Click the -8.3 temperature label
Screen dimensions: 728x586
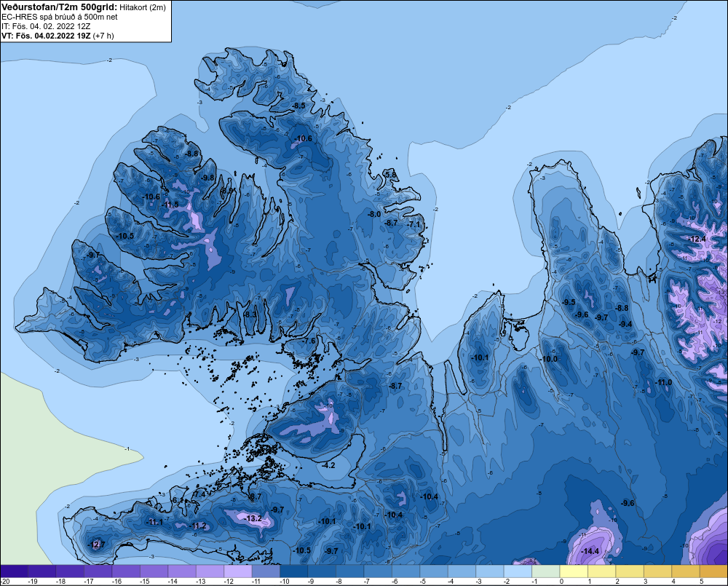pos(250,314)
